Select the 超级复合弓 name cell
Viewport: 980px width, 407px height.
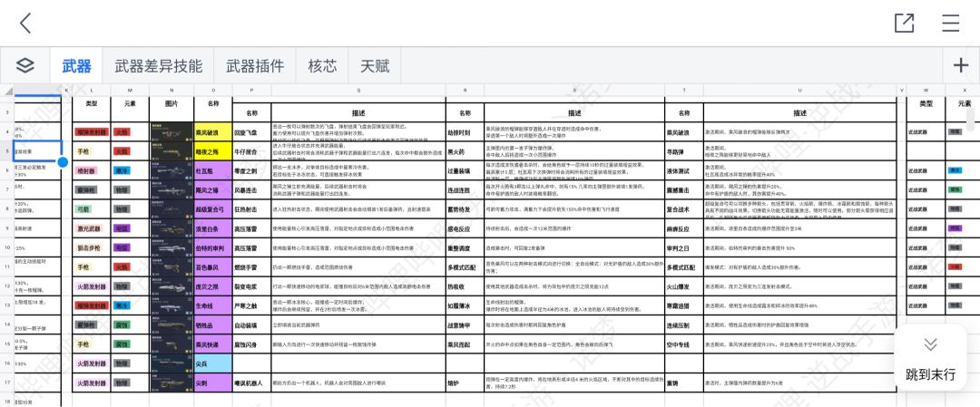point(213,209)
